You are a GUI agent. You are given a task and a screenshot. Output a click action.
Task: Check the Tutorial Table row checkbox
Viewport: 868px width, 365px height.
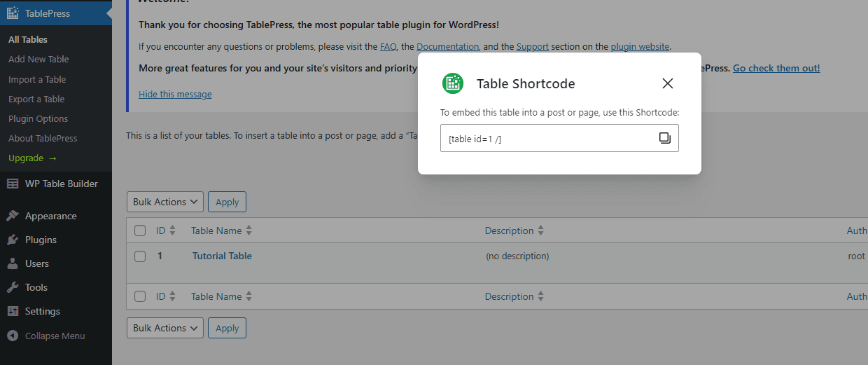[140, 256]
